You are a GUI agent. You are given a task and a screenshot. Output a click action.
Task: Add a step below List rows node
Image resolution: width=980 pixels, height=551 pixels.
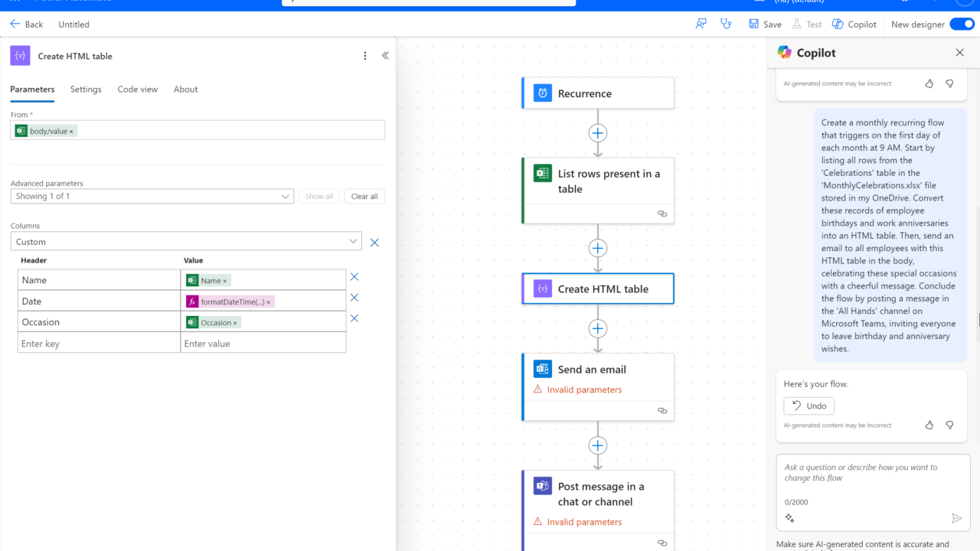click(x=598, y=248)
